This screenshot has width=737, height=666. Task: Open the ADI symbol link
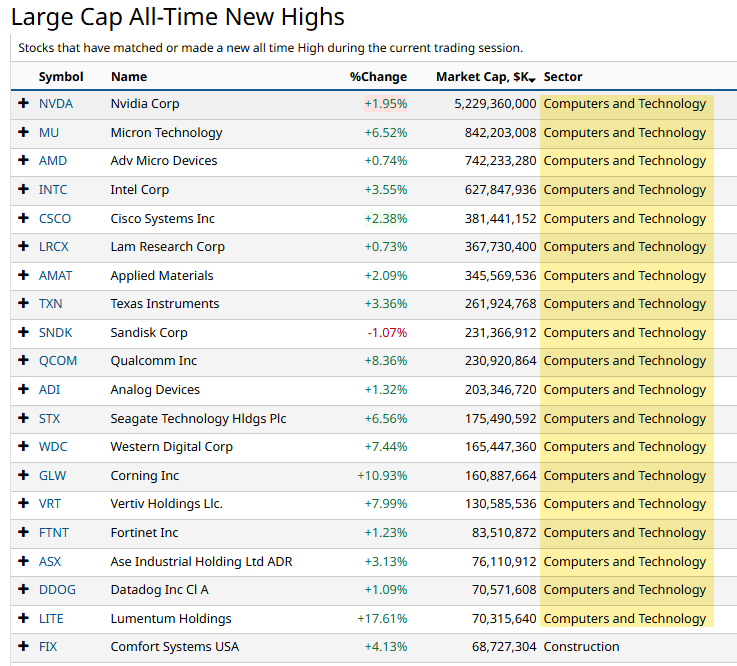pos(49,389)
